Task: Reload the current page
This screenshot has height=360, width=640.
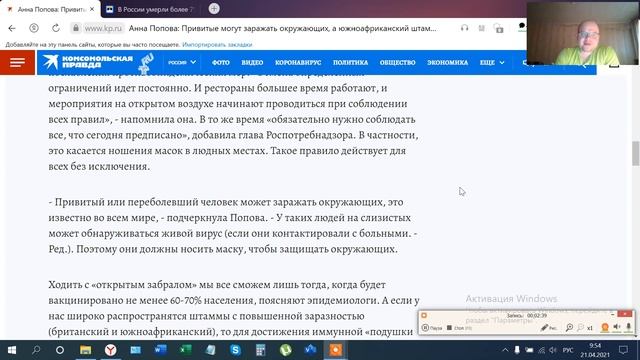Action: [x=56, y=28]
